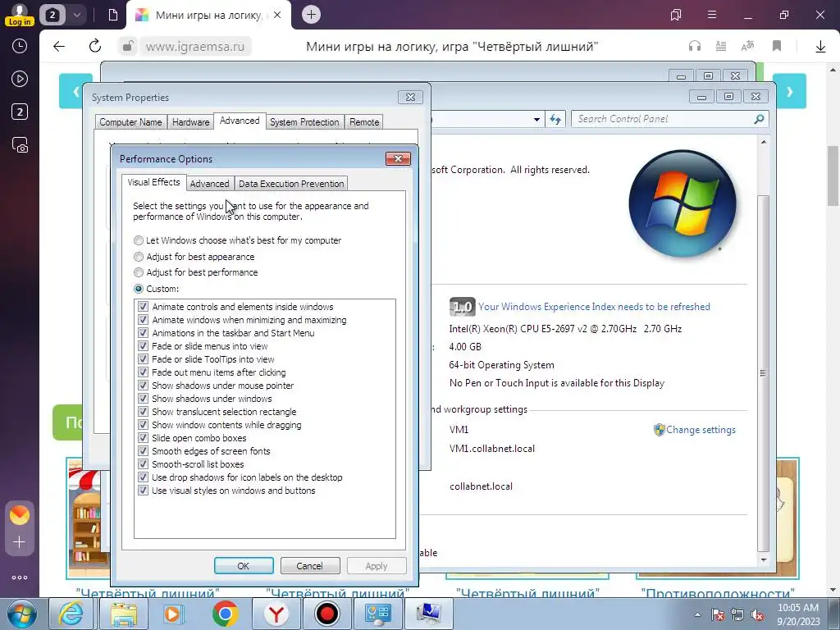Go to previous game with left arrow
840x630 pixels.
coord(75,91)
